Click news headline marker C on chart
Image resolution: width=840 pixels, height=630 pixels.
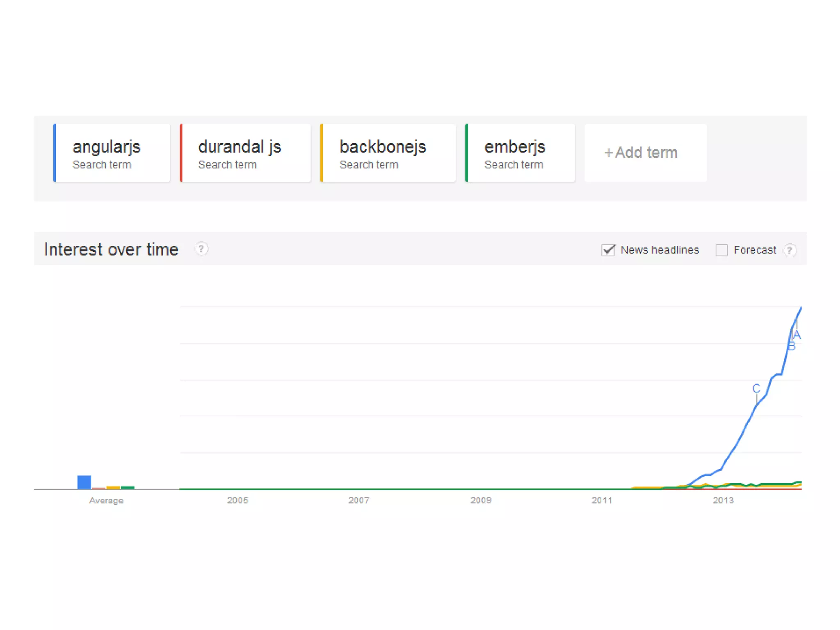pyautogui.click(x=756, y=388)
